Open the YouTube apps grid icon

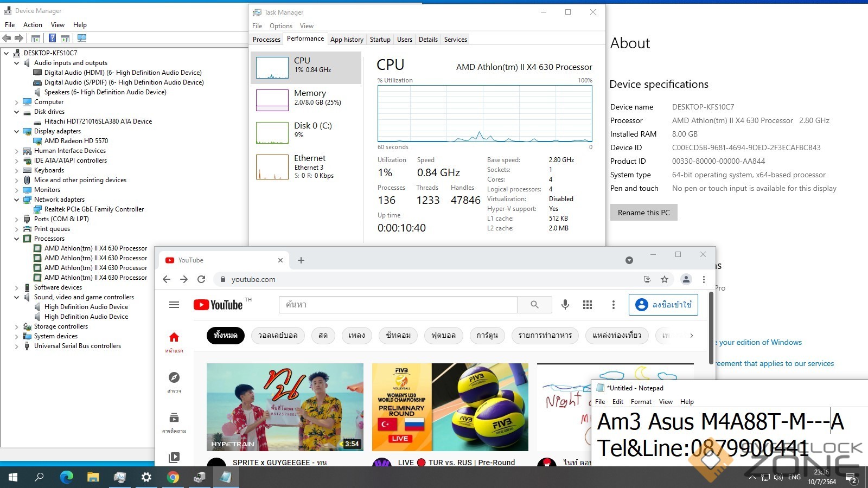(587, 305)
